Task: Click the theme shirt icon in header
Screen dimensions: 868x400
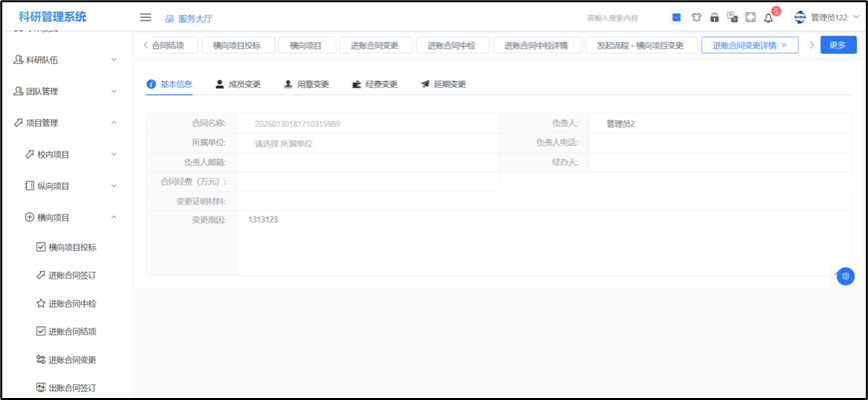Action: click(696, 17)
